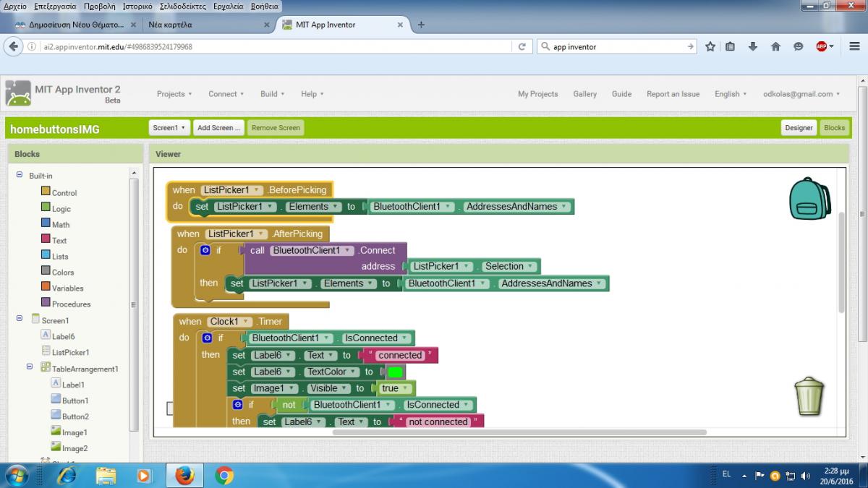The width and height of the screenshot is (868, 488).
Task: Open the Gallery link
Action: (585, 94)
